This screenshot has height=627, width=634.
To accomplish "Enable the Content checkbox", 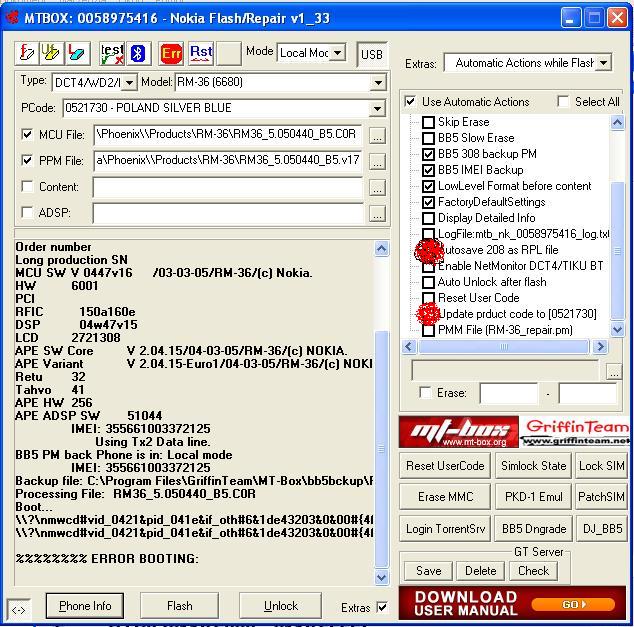I will pos(27,186).
